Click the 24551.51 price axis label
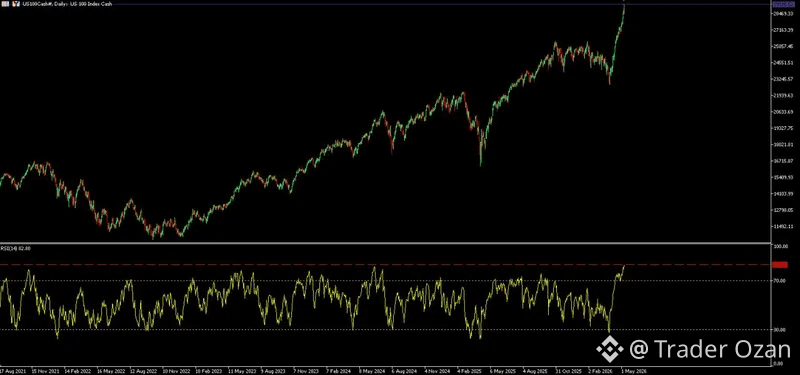Screen dimensions: 800x375 coord(783,63)
